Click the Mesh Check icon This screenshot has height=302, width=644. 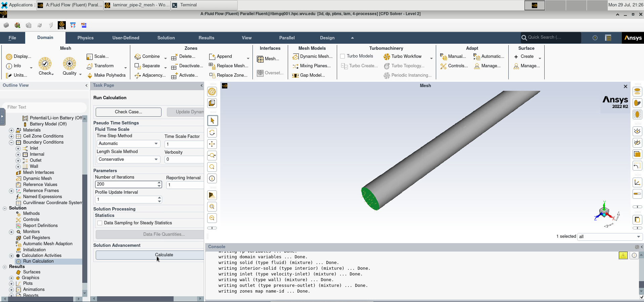45,64
